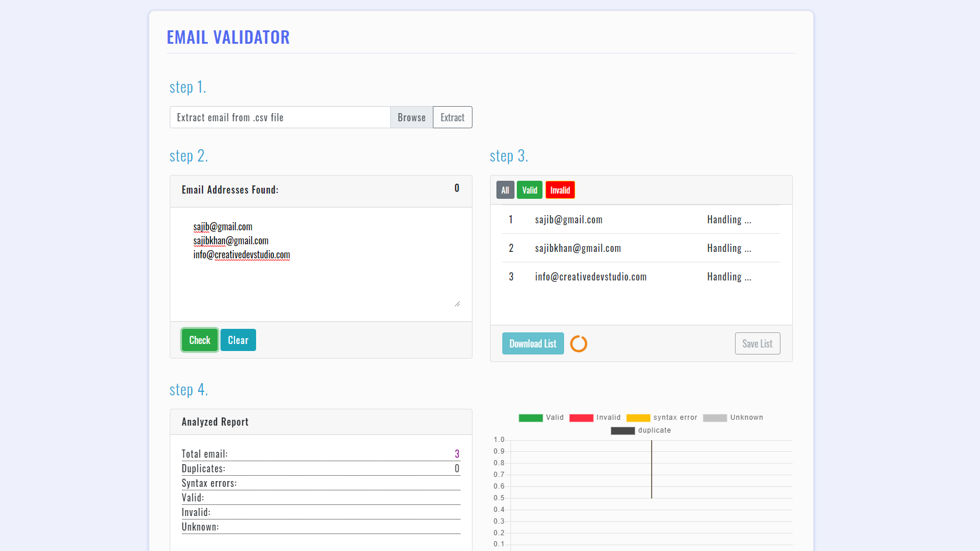Toggle the Invalid legend swatch in chart
This screenshot has width=980, height=551.
point(582,417)
